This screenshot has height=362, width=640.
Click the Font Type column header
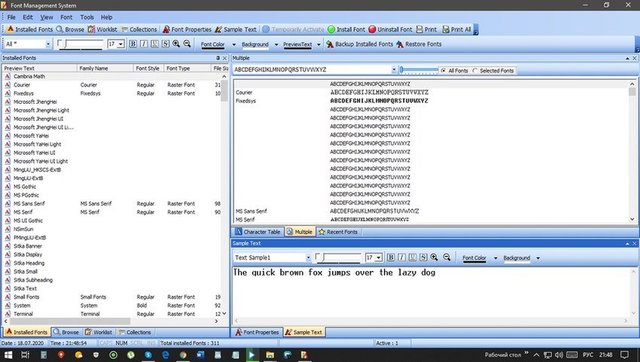(187, 68)
